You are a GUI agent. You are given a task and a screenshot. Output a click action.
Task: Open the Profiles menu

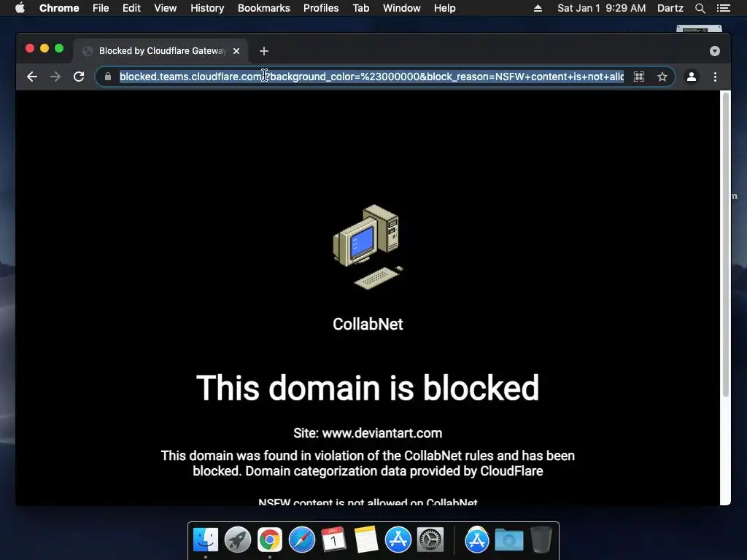tap(321, 8)
